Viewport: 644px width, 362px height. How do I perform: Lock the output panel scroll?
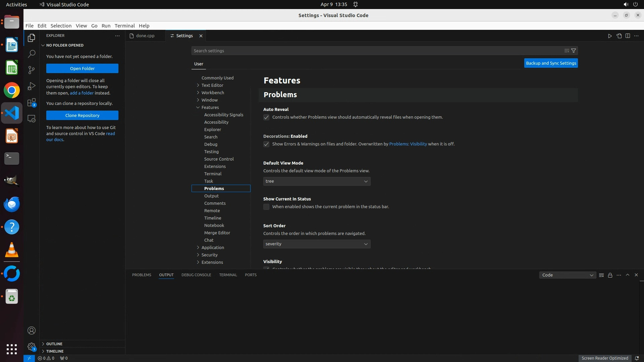coord(610,275)
